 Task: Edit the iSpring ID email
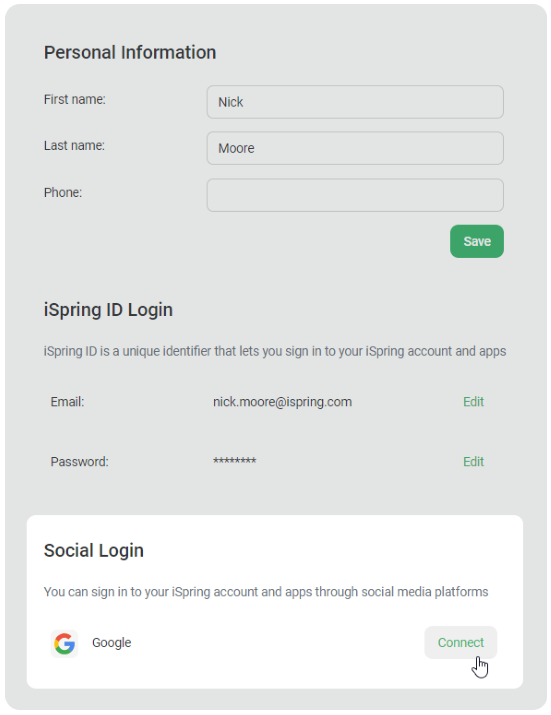pyautogui.click(x=473, y=402)
